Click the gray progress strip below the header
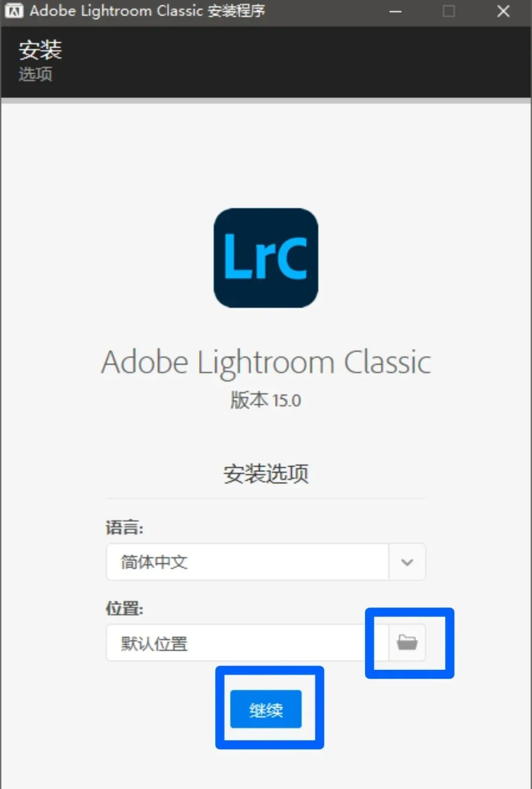 pyautogui.click(x=266, y=101)
